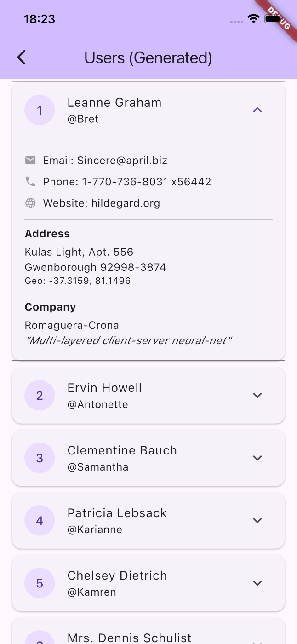Click email Sincere@april.biz text
The height and width of the screenshot is (644, 297).
pos(122,161)
